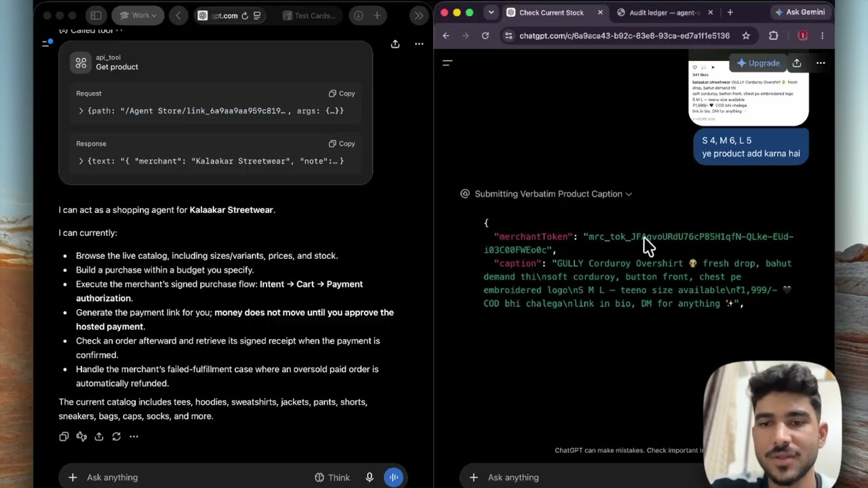View site information for chatgpt.com
This screenshot has width=868, height=488.
pos(509,36)
